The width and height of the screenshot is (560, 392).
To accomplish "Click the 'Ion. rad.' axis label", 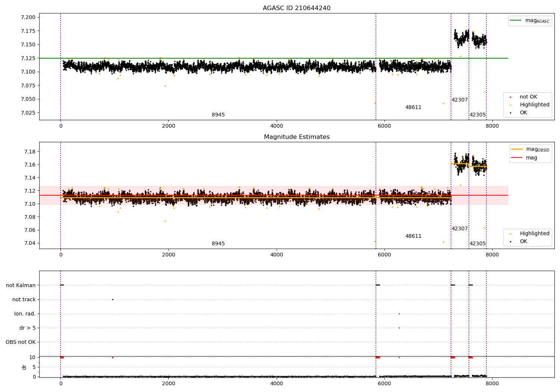I will coord(25,314).
